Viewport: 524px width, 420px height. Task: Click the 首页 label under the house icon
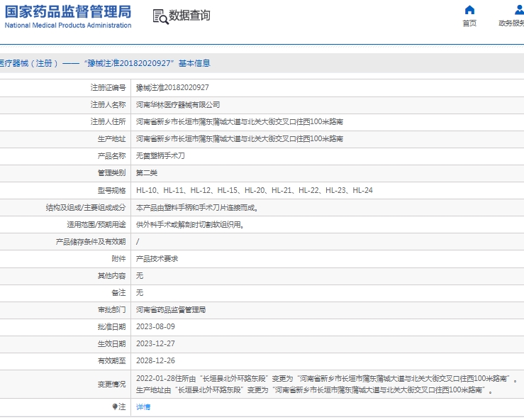coord(469,23)
